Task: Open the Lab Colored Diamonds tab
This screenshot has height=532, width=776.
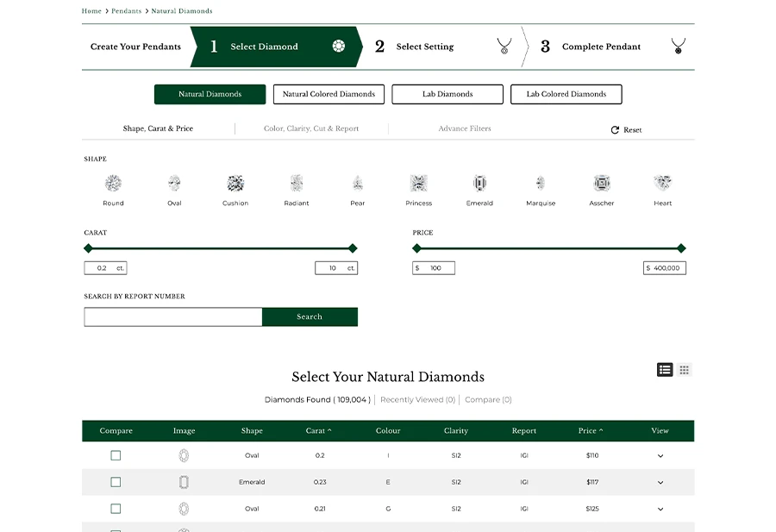Action: [566, 94]
